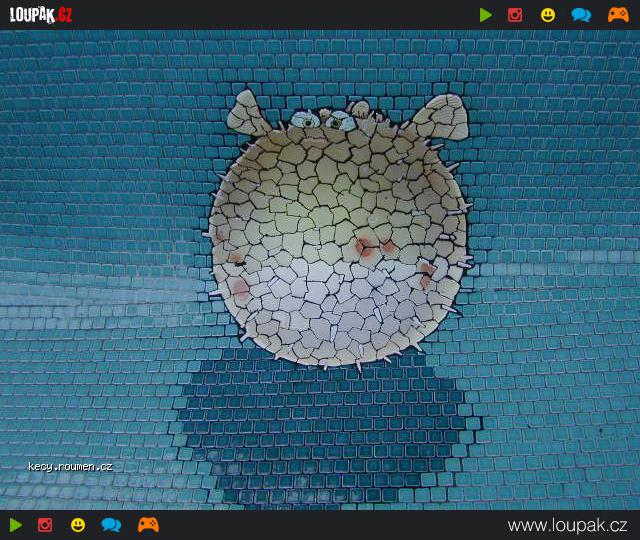The height and width of the screenshot is (540, 640).
Task: Select the yellow smiley icon in header
Action: click(x=548, y=16)
